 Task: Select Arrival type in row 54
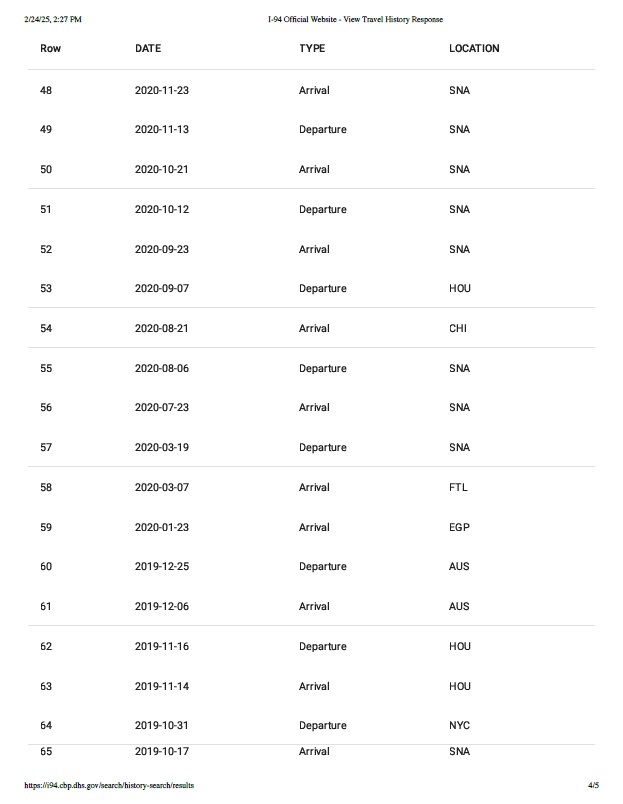[314, 329]
